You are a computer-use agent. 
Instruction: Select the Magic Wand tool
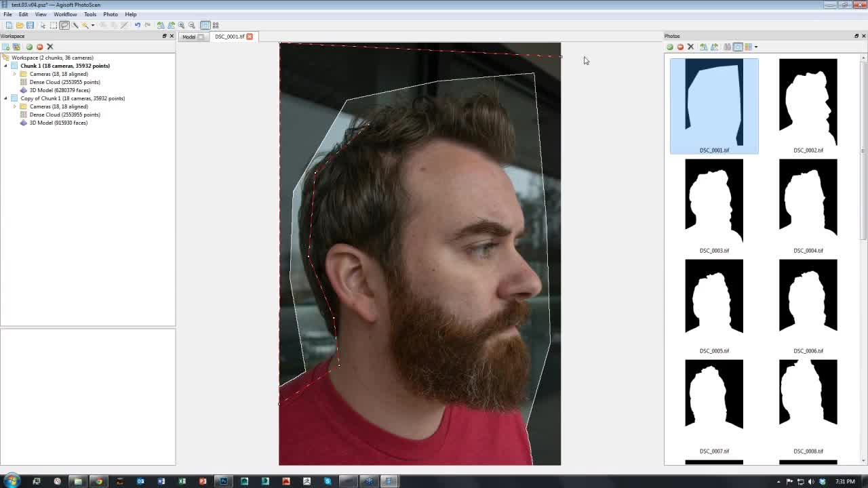pos(85,25)
